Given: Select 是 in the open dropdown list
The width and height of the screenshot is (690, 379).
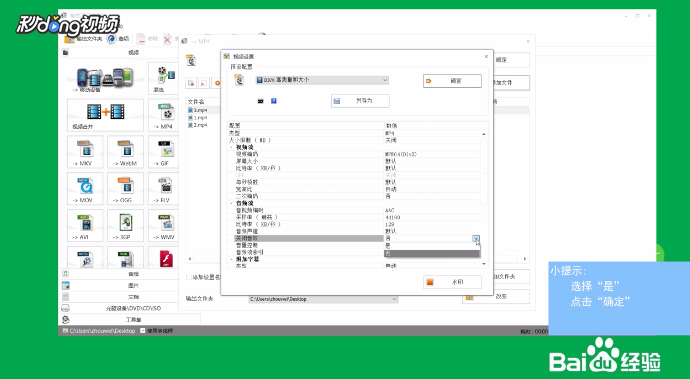Looking at the screenshot, I should [x=432, y=246].
